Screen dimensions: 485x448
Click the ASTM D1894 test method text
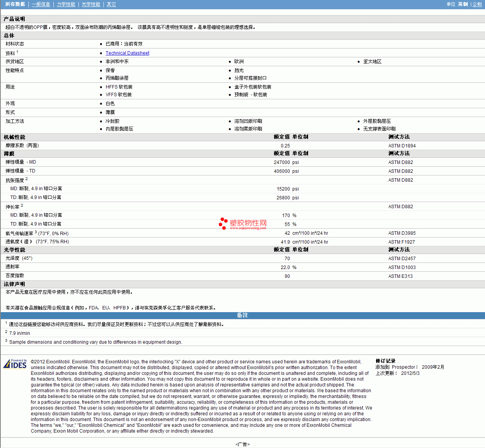[402, 146]
